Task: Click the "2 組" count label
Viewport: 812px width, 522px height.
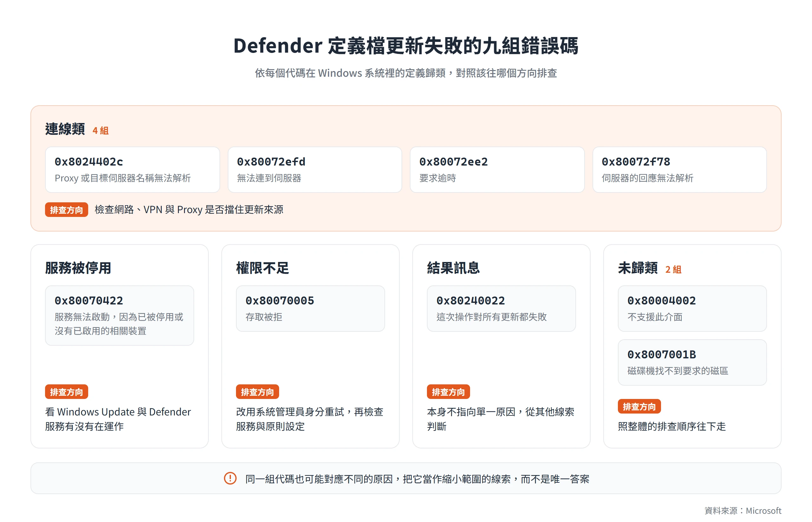Action: [673, 270]
